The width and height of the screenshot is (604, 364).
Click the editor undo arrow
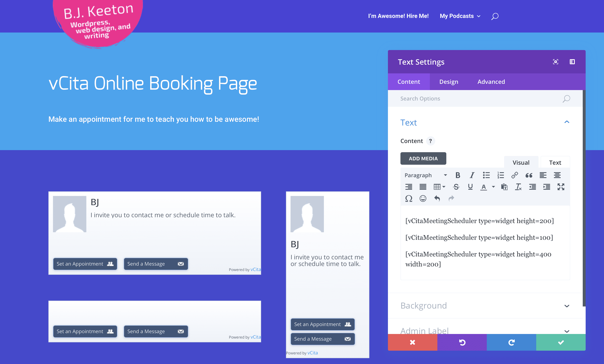[x=437, y=198]
